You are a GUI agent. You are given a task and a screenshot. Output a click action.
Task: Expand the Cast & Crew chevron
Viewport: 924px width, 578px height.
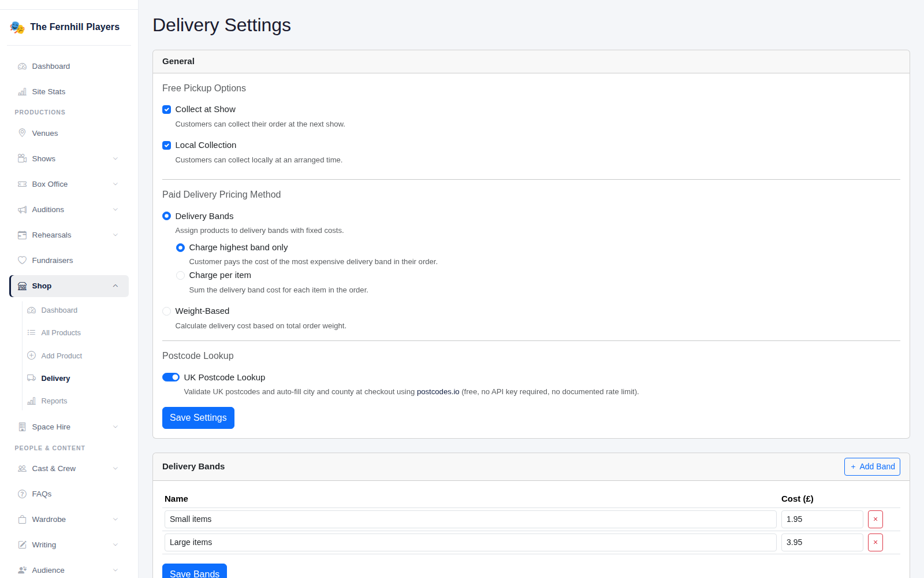pos(115,469)
